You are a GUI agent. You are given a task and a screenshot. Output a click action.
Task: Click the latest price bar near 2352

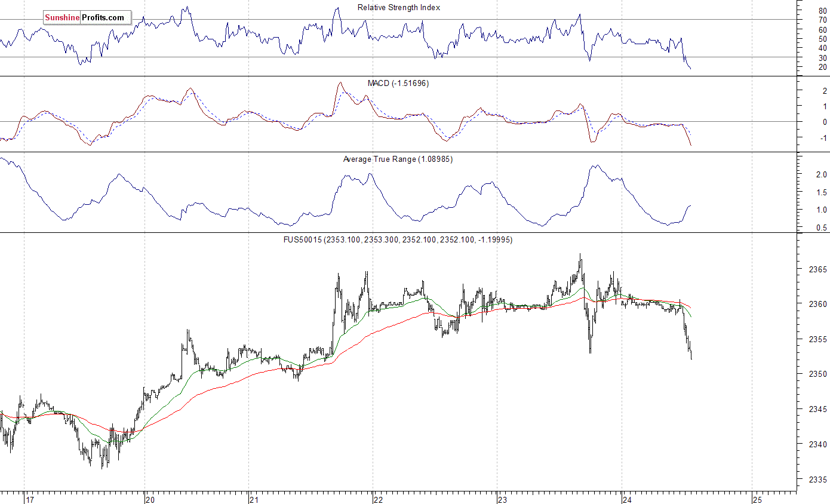(691, 356)
